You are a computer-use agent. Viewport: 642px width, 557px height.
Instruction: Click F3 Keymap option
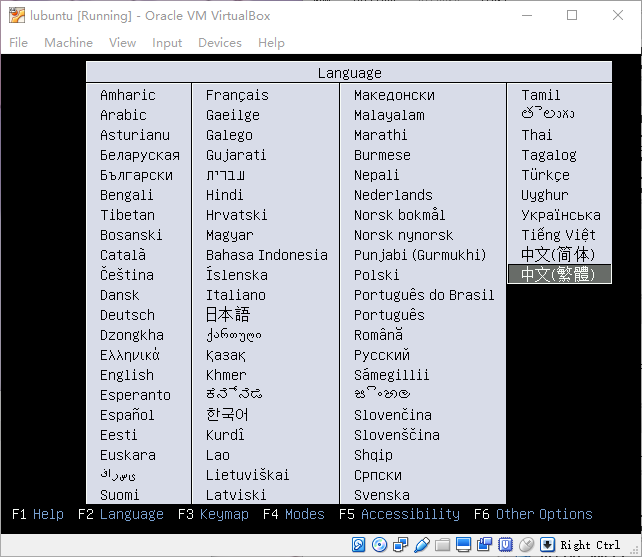click(213, 514)
